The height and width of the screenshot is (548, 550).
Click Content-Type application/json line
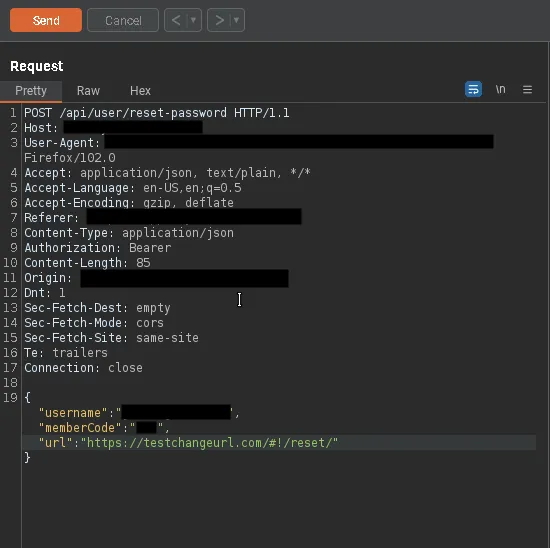pyautogui.click(x=129, y=233)
